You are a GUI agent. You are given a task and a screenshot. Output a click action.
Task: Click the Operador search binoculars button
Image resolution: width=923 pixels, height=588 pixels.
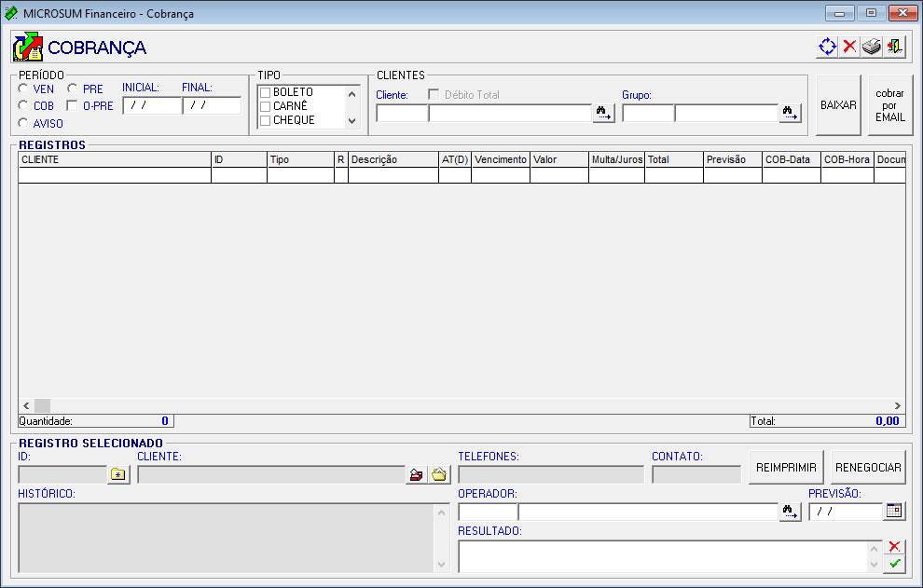click(x=790, y=512)
